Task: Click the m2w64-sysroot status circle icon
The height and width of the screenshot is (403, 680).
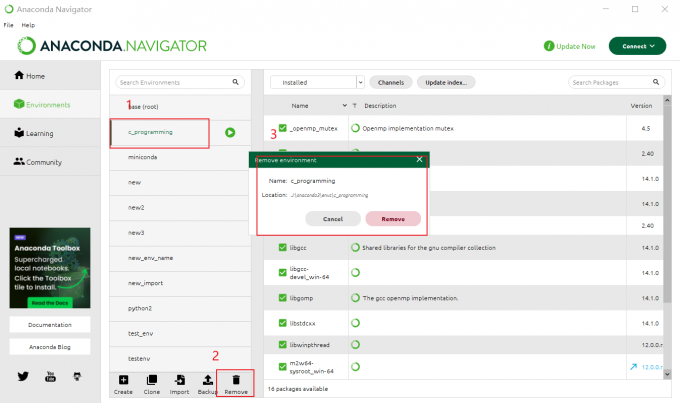Action: tap(355, 367)
